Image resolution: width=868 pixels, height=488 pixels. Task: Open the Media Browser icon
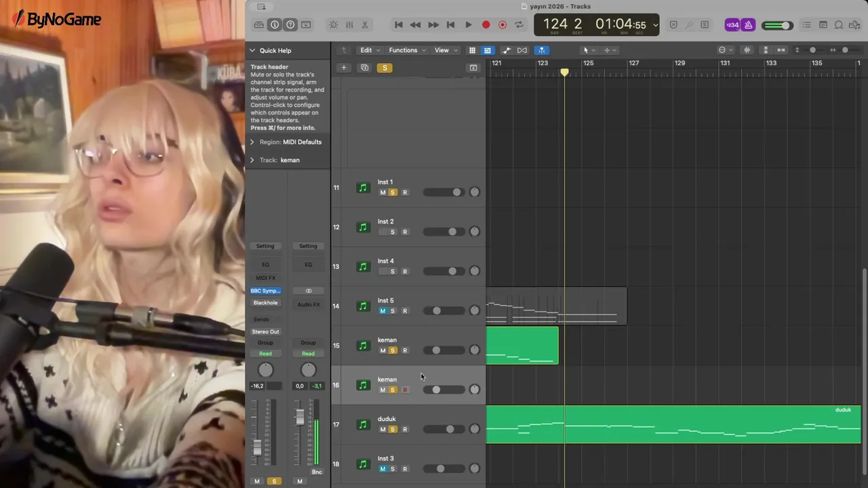(x=854, y=24)
